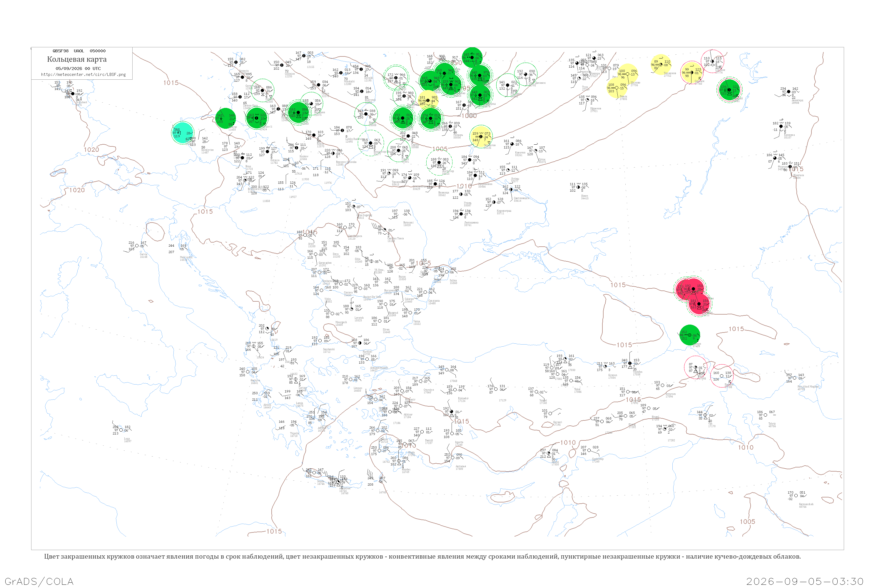Click the pink-outlined circle labeled 160 138
This screenshot has height=588, width=882.
click(721, 376)
